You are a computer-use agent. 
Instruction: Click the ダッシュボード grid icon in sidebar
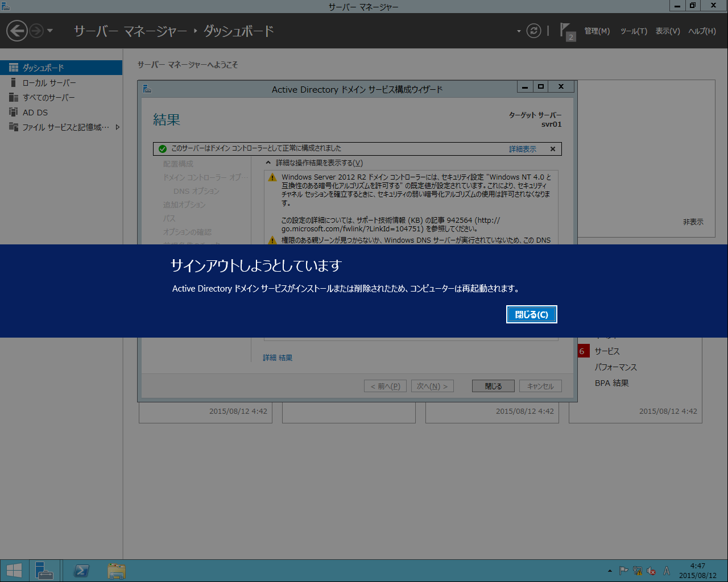[14, 68]
